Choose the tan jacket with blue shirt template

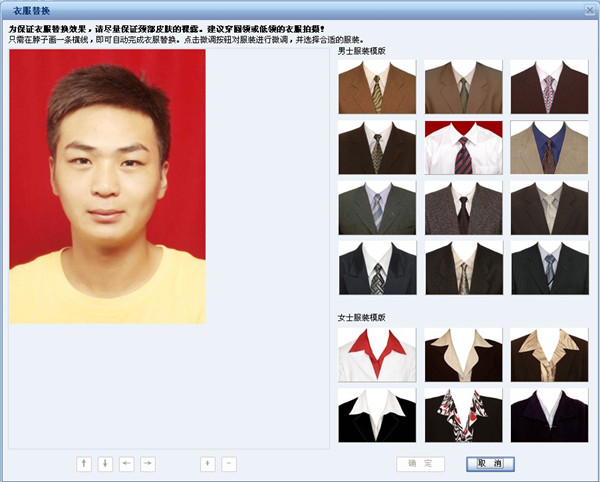[x=549, y=147]
